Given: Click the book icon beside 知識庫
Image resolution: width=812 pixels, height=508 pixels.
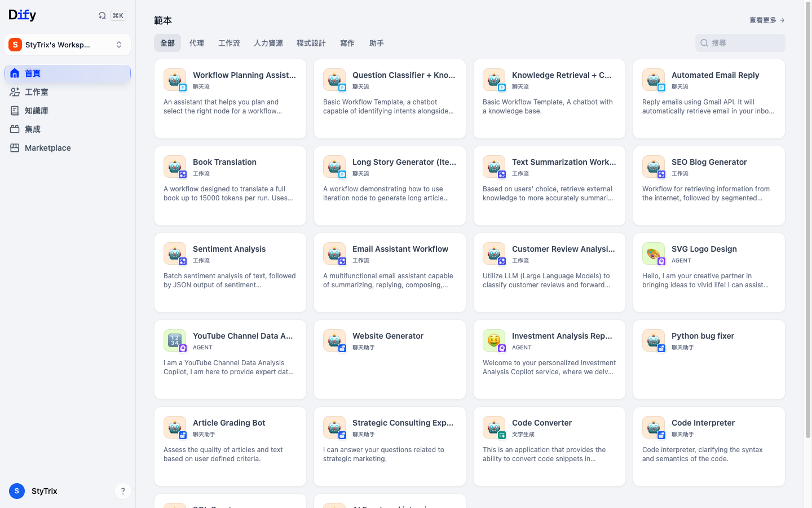Looking at the screenshot, I should click(15, 111).
